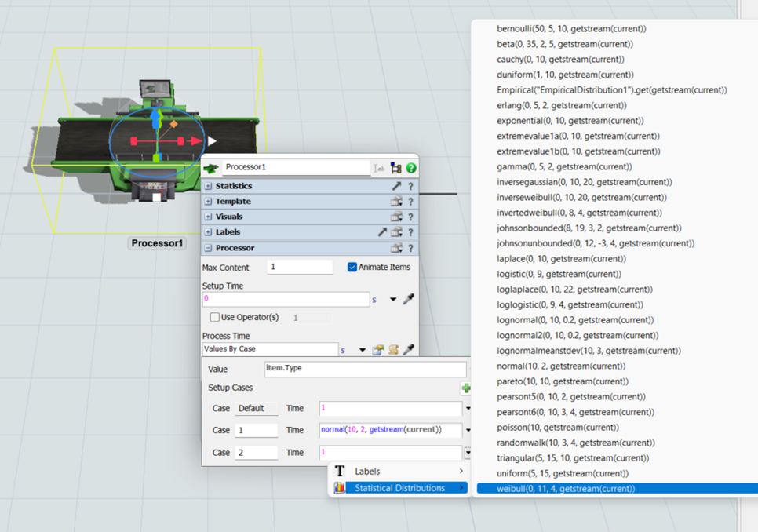Pick triangular(5, 15, 10) distribution entry
The height and width of the screenshot is (532, 758).
coord(570,458)
